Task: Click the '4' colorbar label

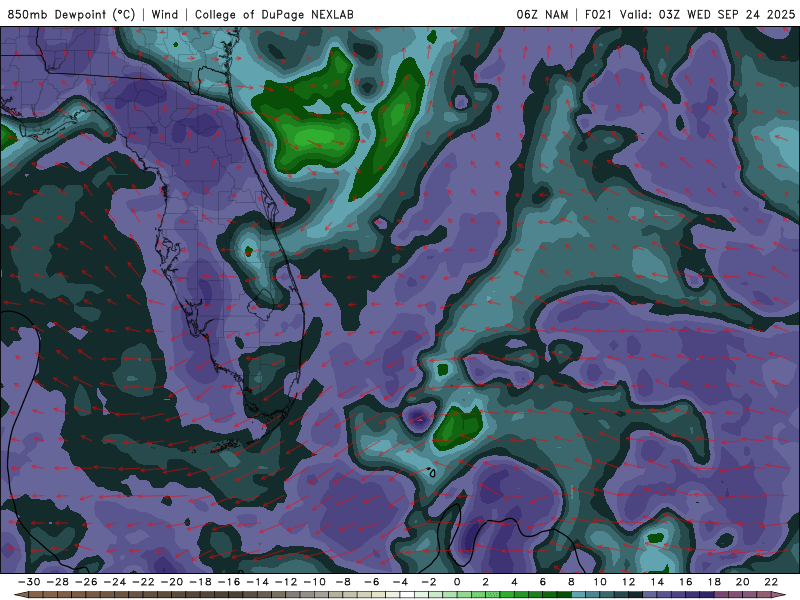Action: [x=514, y=582]
